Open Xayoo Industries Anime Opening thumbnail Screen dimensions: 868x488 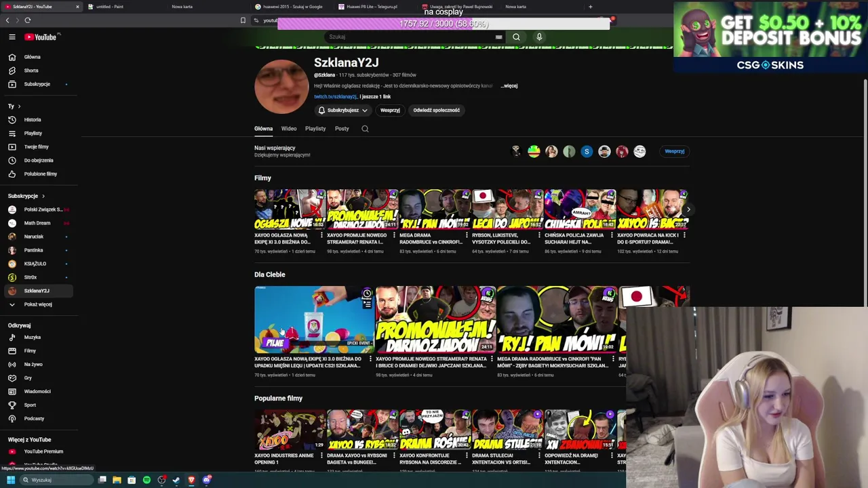coord(289,429)
